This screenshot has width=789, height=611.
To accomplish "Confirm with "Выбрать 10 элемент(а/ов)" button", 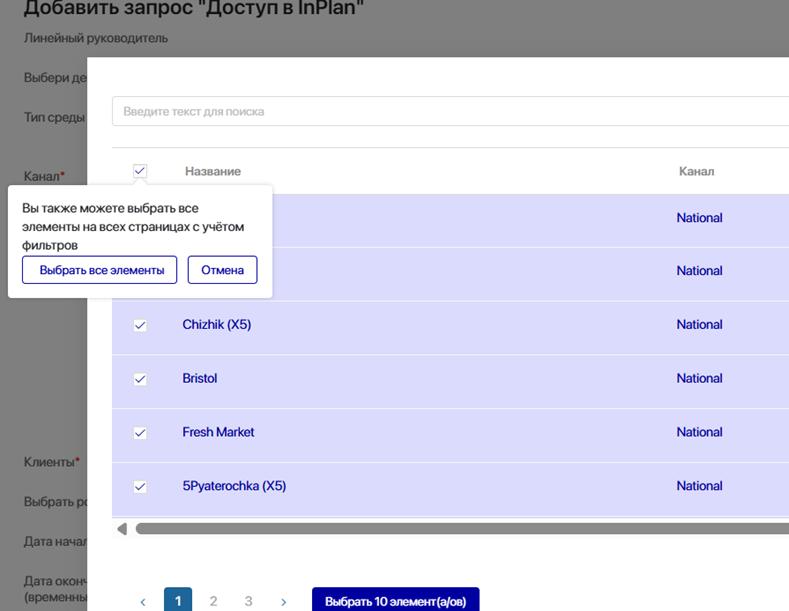I will (395, 601).
